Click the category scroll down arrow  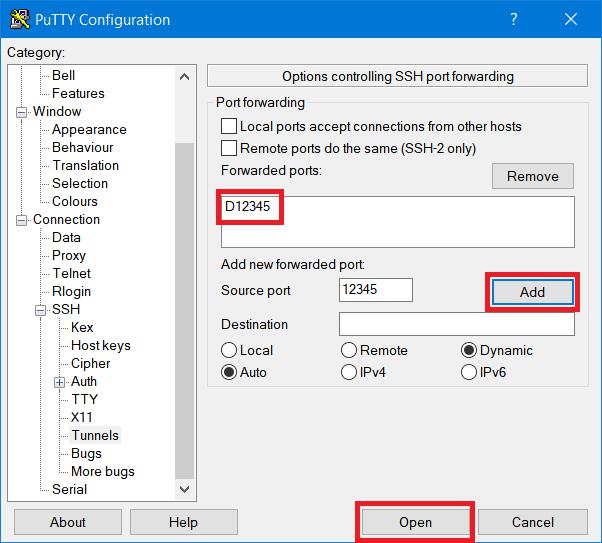185,489
